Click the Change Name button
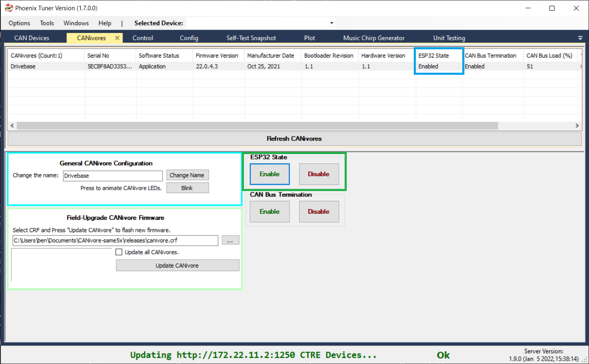The width and height of the screenshot is (589, 364). pyautogui.click(x=187, y=175)
